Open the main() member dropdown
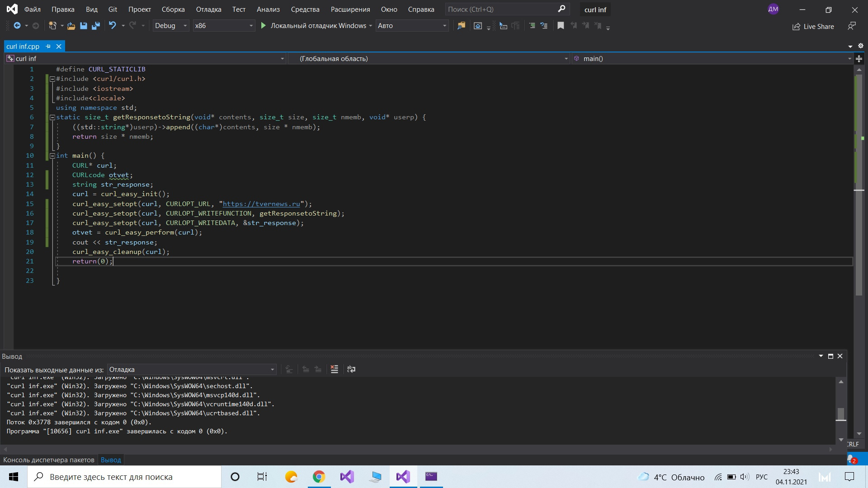Screen dimensions: 868x488 [712, 59]
